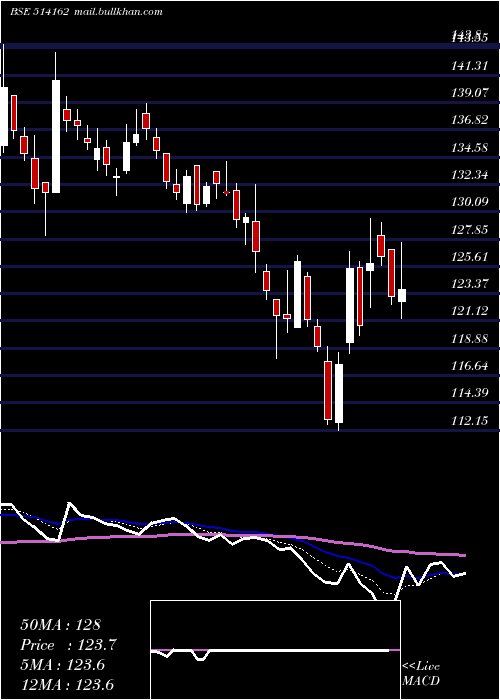The image size is (500, 700).
Task: Select the 132.34 price axis label
Action: click(x=469, y=175)
